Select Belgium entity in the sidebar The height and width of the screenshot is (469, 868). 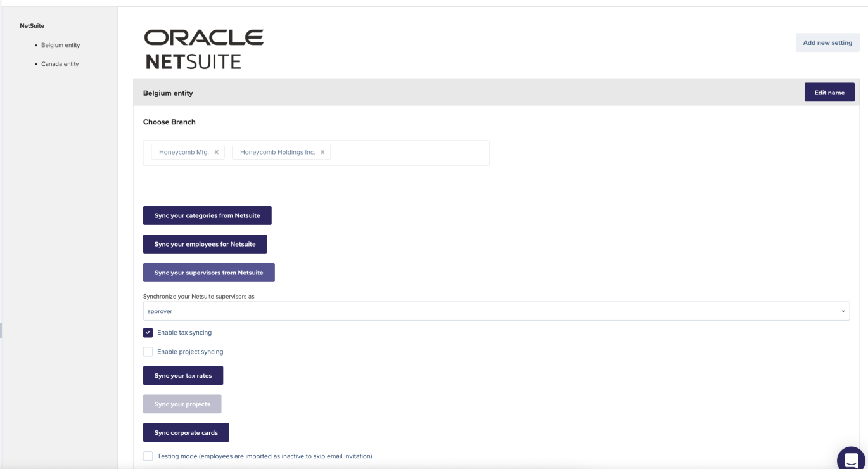click(x=60, y=45)
